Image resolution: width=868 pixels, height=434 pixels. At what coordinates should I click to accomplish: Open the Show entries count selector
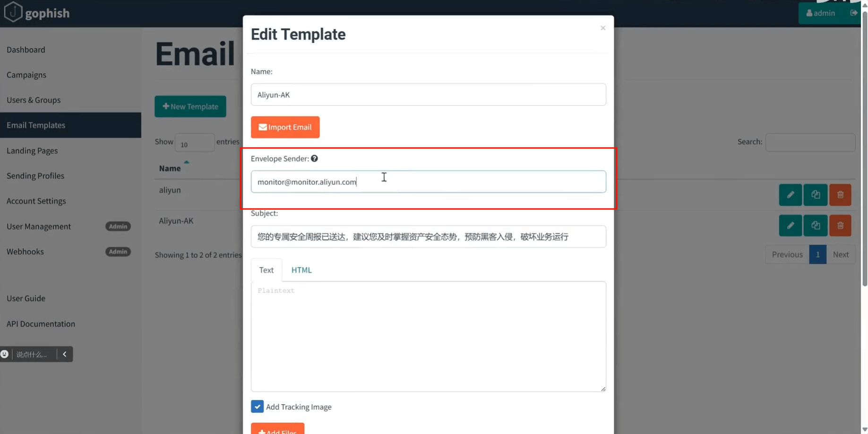tap(195, 143)
